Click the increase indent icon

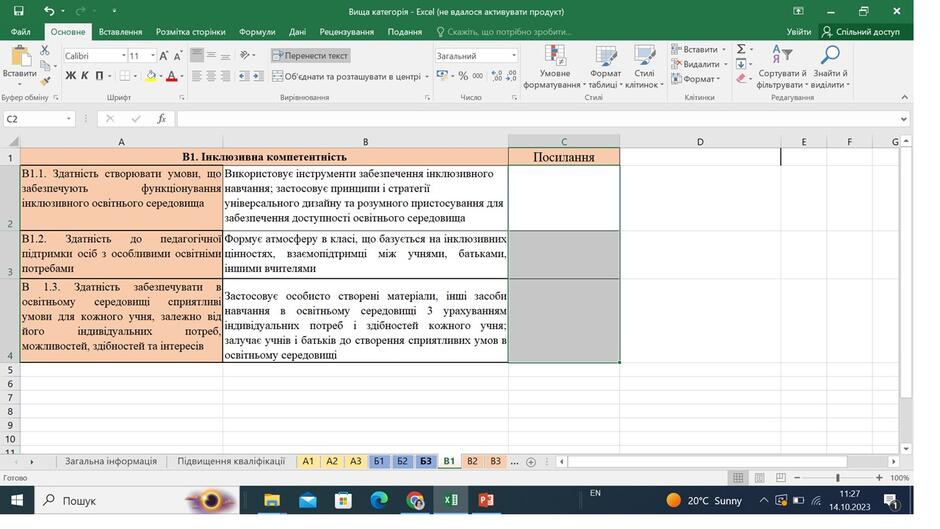click(x=258, y=76)
